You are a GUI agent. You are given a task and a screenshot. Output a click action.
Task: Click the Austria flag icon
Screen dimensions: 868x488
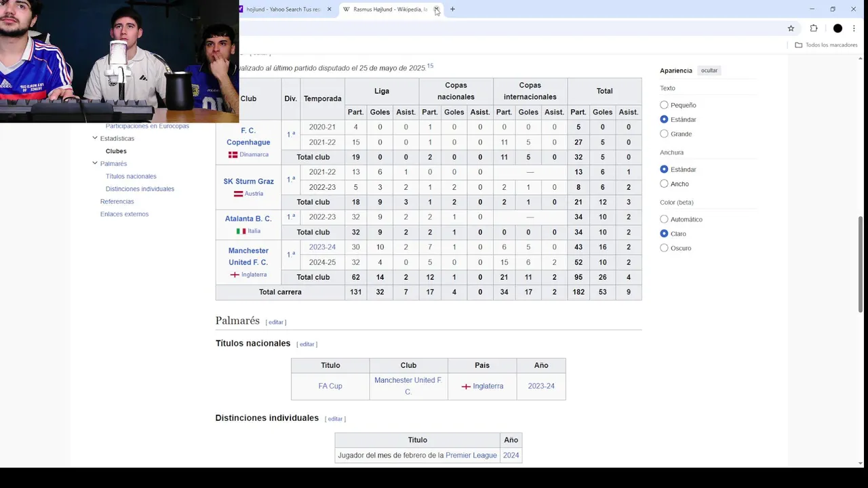coord(239,194)
